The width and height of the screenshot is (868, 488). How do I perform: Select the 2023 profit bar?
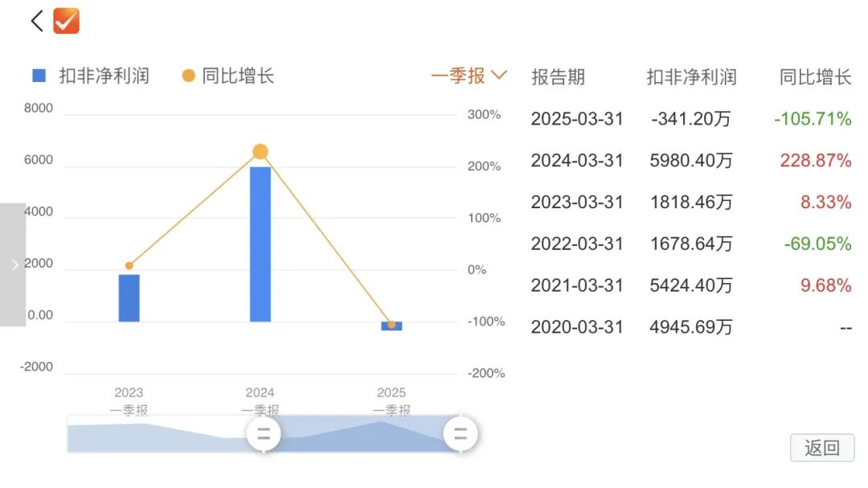(x=129, y=298)
